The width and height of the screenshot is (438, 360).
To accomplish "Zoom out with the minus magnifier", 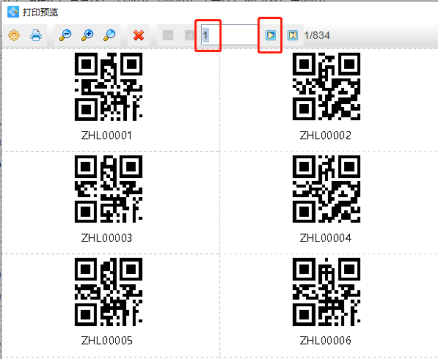I will (65, 35).
